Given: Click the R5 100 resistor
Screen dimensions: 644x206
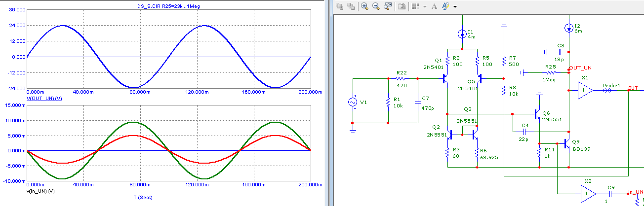Looking at the screenshot, I should [477, 61].
